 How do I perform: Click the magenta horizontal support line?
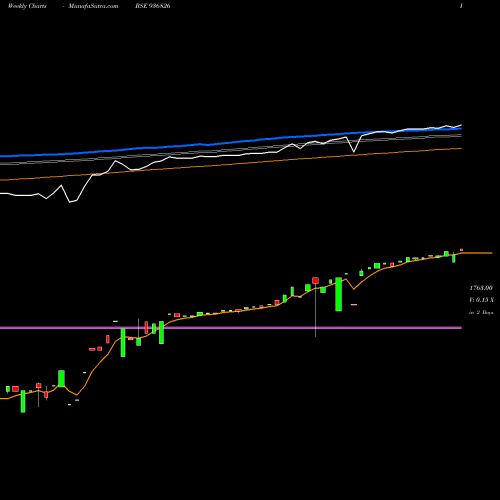(231, 328)
